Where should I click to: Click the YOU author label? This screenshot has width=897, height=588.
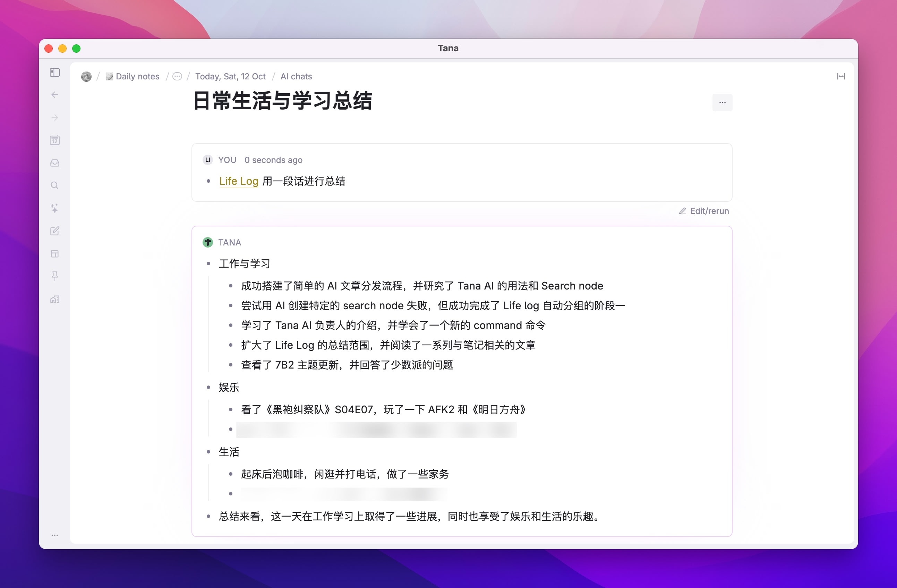[x=227, y=160]
